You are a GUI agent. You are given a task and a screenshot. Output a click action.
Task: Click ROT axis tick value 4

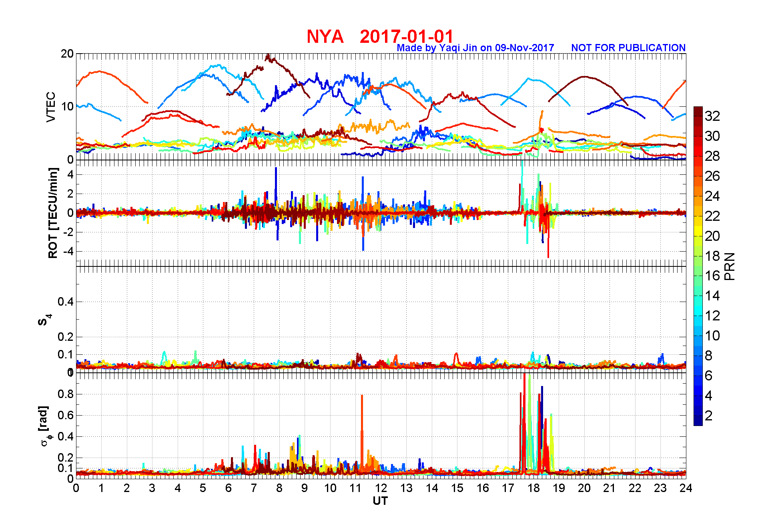(x=71, y=174)
